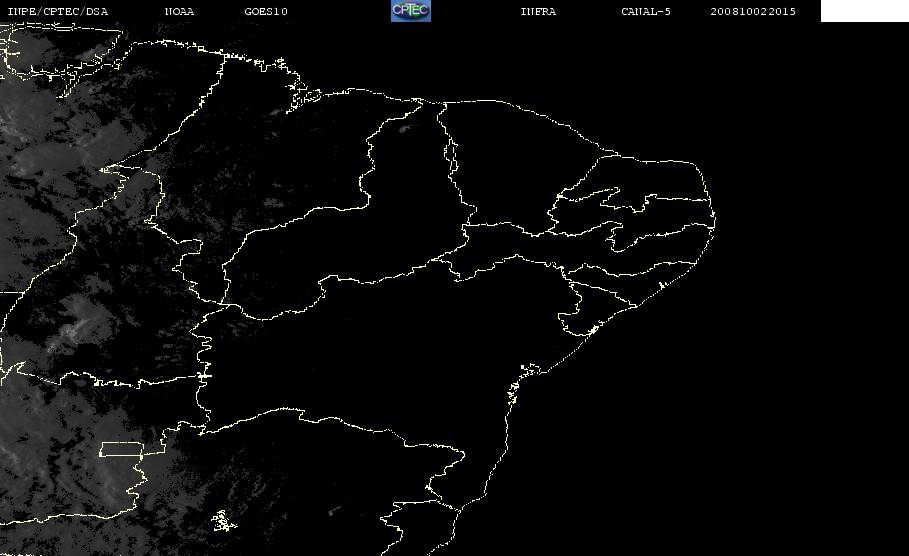
Task: Click the bright cloud patch over western Brazil
Action: pos(72,330)
